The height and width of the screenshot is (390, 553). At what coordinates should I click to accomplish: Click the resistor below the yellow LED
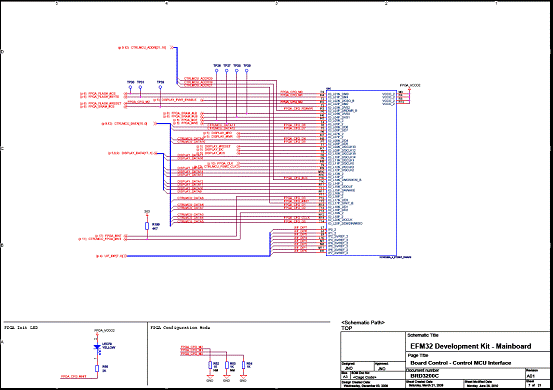97,368
